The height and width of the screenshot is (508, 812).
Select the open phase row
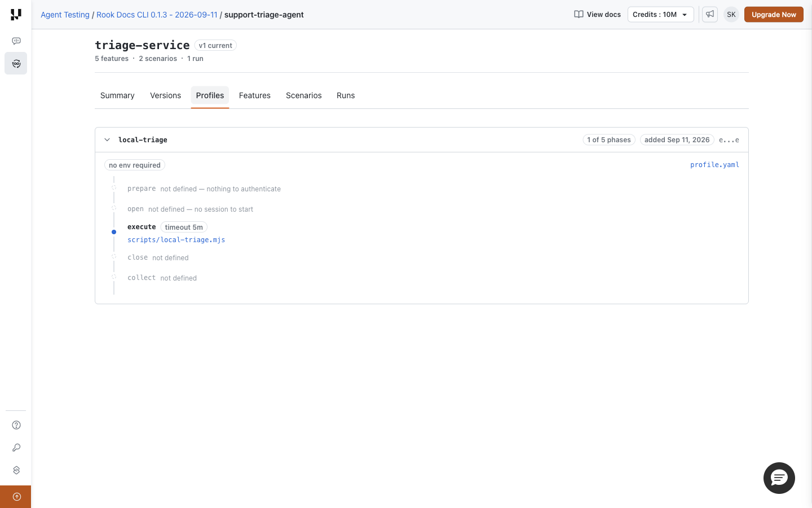(191, 209)
